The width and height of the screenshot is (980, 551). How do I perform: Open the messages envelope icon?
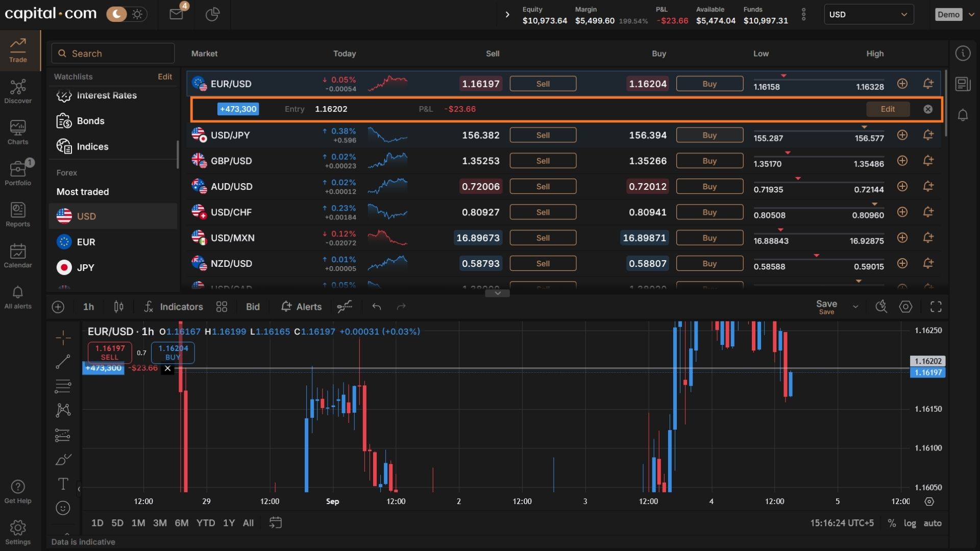click(x=177, y=14)
